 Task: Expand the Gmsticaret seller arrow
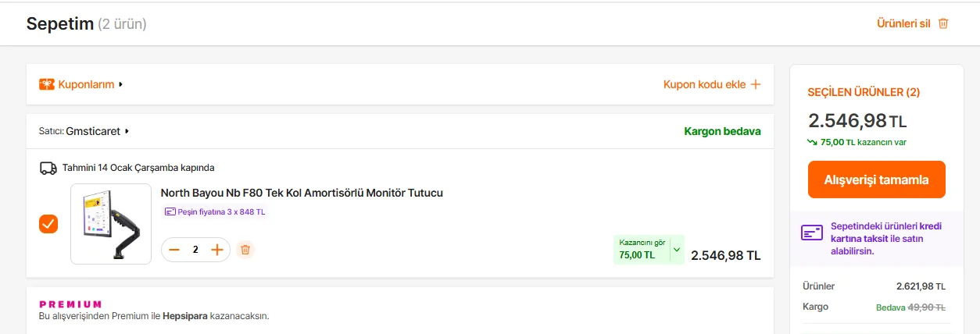point(127,132)
